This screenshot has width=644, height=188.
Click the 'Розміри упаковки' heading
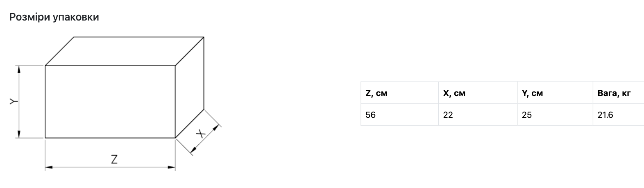click(54, 17)
